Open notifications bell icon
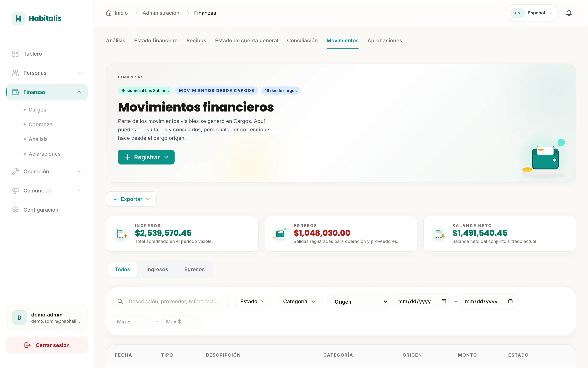This screenshot has height=368, width=588. [569, 13]
